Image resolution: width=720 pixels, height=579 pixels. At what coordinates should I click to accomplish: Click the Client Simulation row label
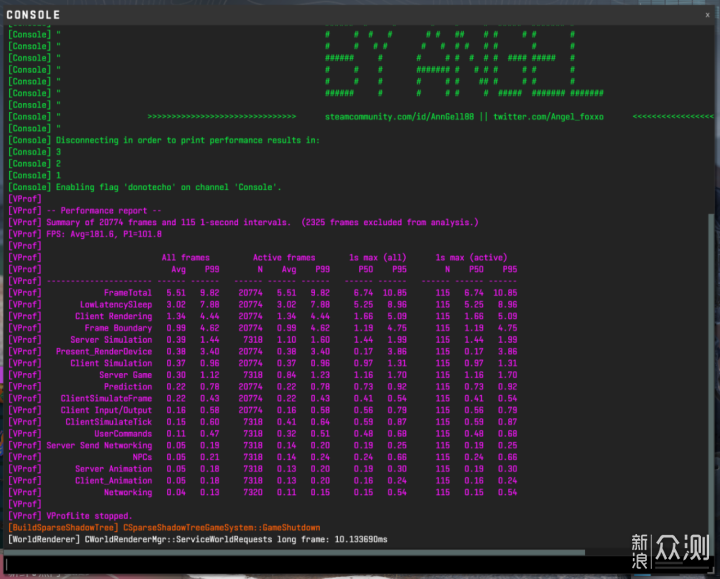[111, 363]
